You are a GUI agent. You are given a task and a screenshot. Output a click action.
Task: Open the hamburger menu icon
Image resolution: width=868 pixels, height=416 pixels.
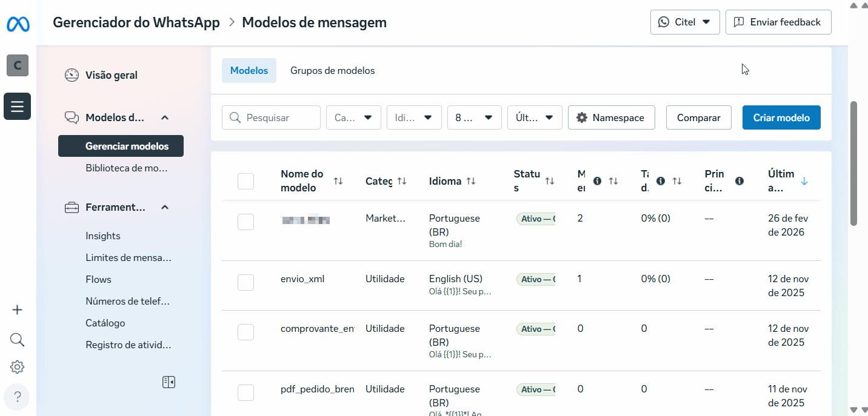coord(17,107)
